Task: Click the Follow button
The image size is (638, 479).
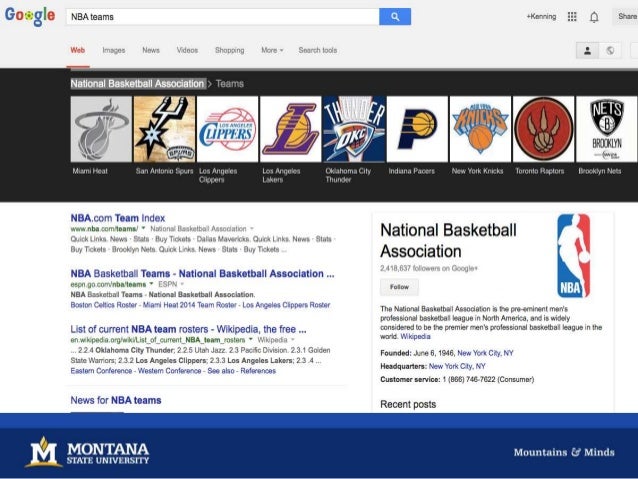Action: (399, 287)
